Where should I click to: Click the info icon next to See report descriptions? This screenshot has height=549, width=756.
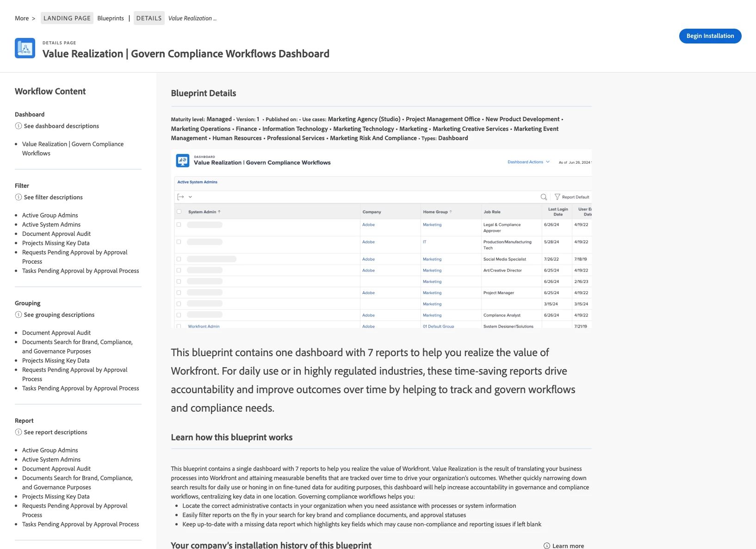(19, 432)
